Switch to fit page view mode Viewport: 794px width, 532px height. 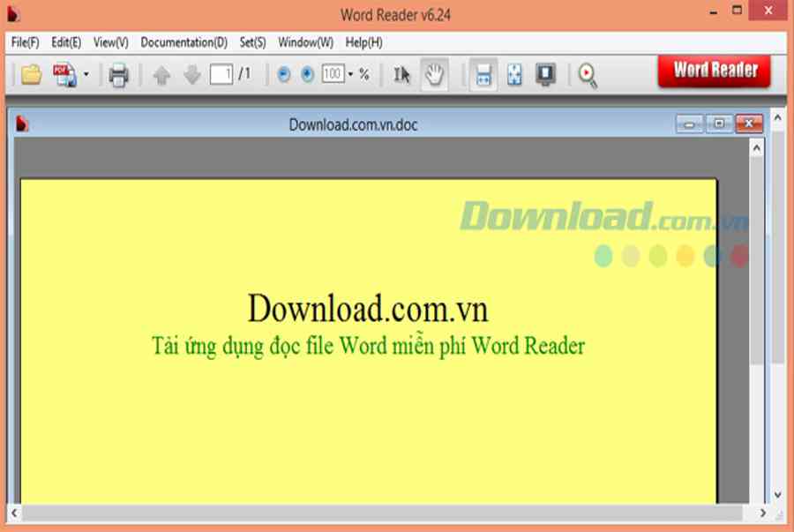click(x=514, y=75)
